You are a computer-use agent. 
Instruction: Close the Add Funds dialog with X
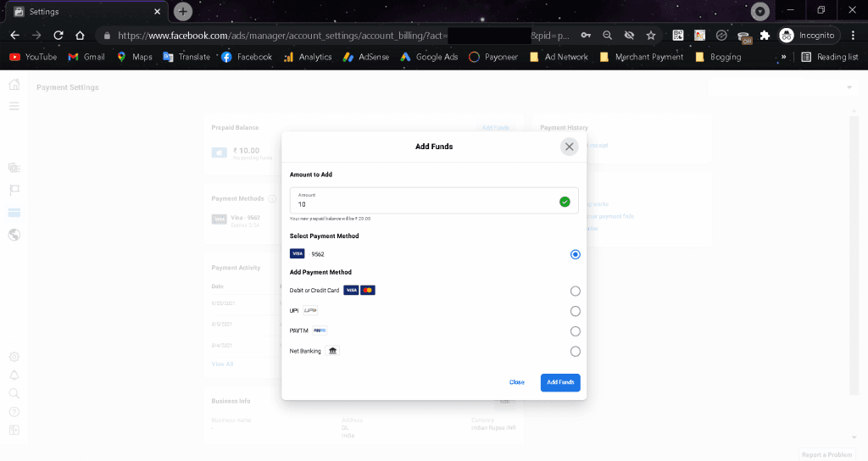[x=569, y=147]
